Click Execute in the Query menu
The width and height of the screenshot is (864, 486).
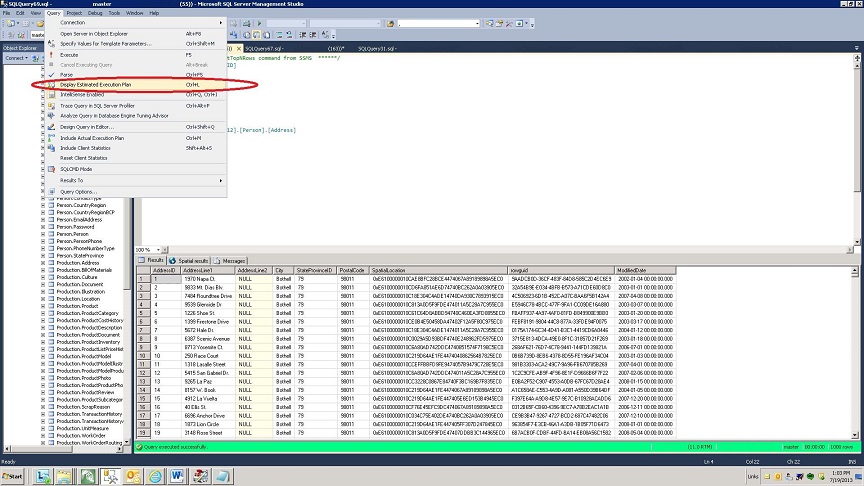click(136, 55)
